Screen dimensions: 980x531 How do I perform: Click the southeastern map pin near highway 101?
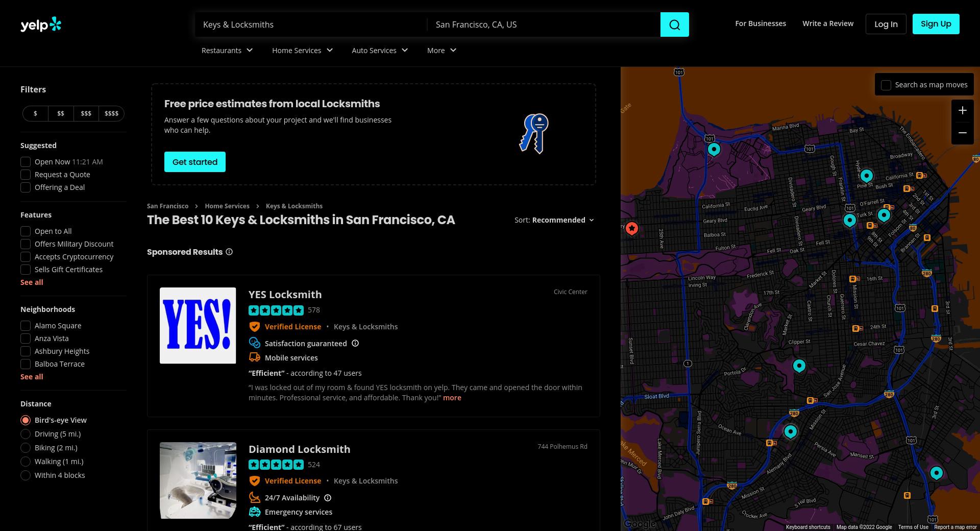click(x=936, y=473)
